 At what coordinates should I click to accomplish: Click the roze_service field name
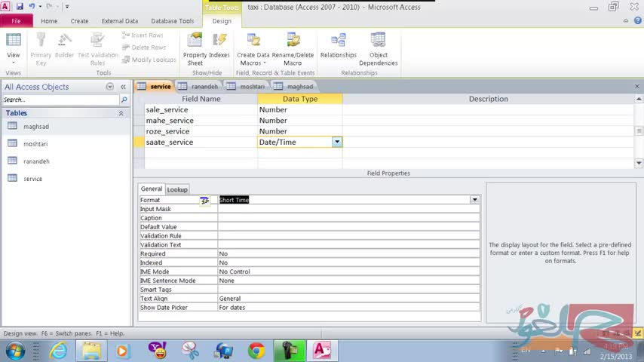tap(201, 131)
